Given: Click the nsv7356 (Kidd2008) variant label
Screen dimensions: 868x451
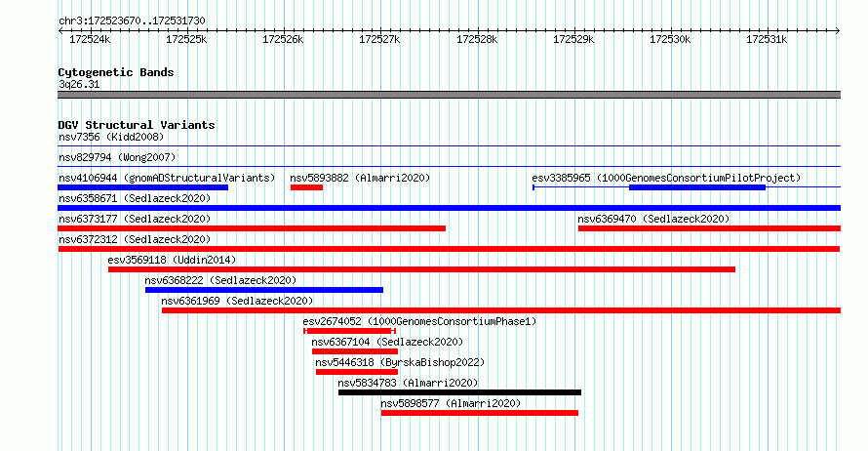Looking at the screenshot, I should 111,137.
